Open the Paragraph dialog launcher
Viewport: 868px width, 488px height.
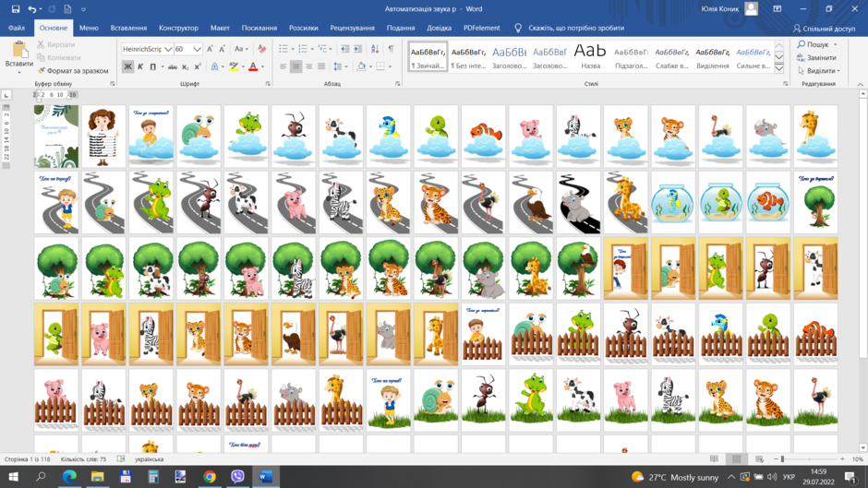[x=397, y=84]
